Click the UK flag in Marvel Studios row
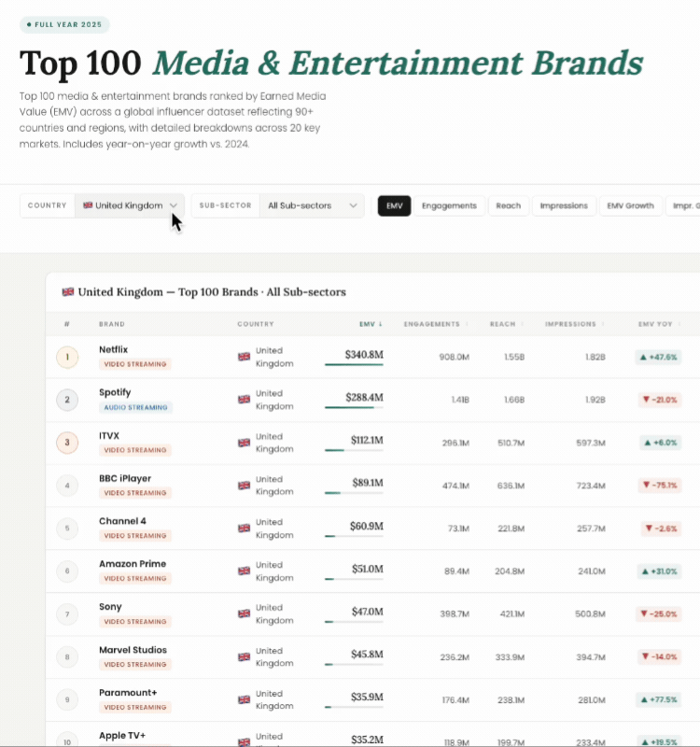This screenshot has width=700, height=747. [x=244, y=657]
